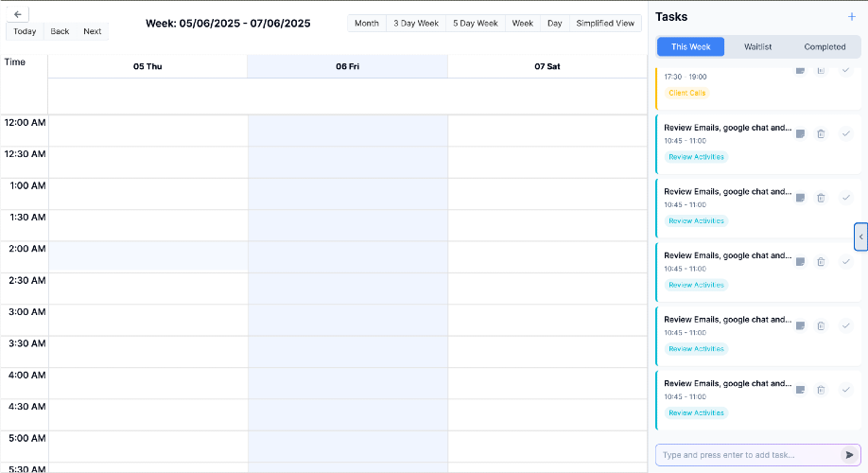Submit the task with the send arrow icon
Image resolution: width=868 pixels, height=473 pixels.
coord(849,455)
